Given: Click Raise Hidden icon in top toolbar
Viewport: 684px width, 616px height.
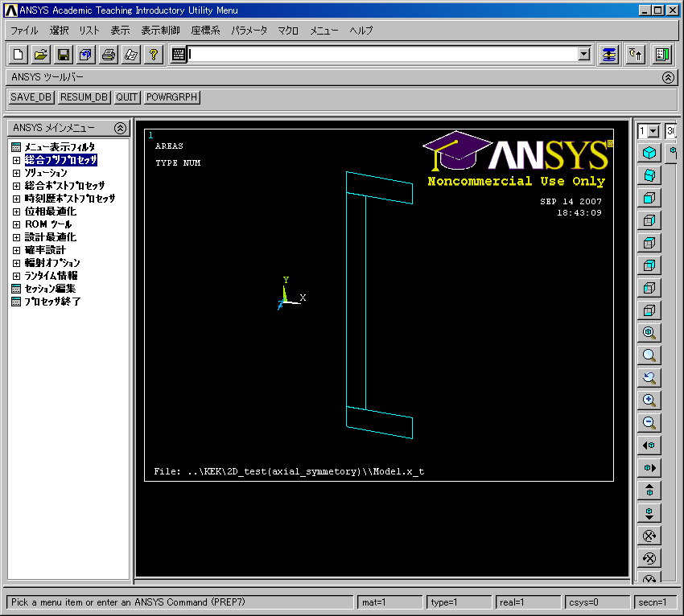Looking at the screenshot, I should click(x=609, y=55).
